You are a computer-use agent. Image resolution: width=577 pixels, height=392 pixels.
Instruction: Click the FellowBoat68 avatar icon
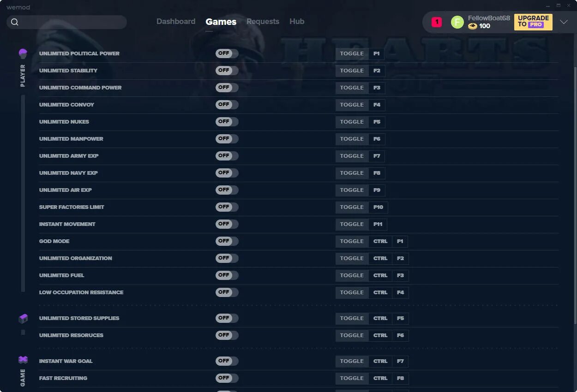(457, 22)
